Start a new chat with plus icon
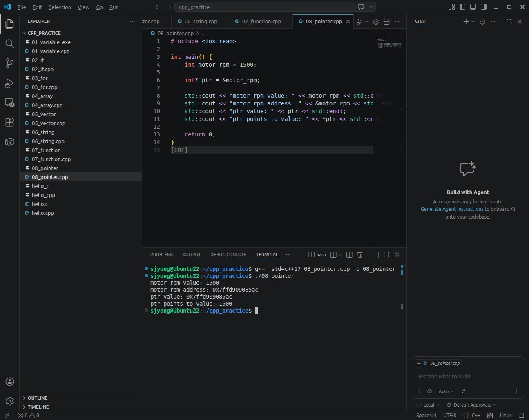This screenshot has width=529, height=420. point(466,22)
